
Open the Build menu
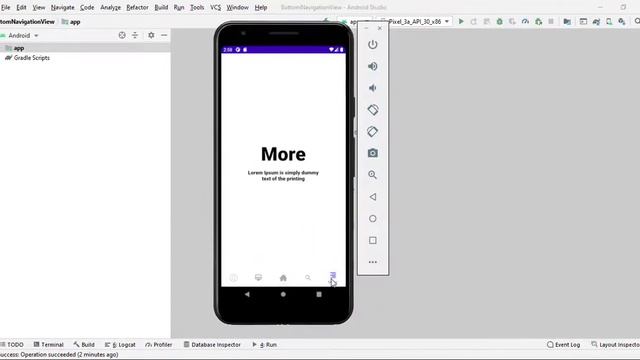pos(161,7)
